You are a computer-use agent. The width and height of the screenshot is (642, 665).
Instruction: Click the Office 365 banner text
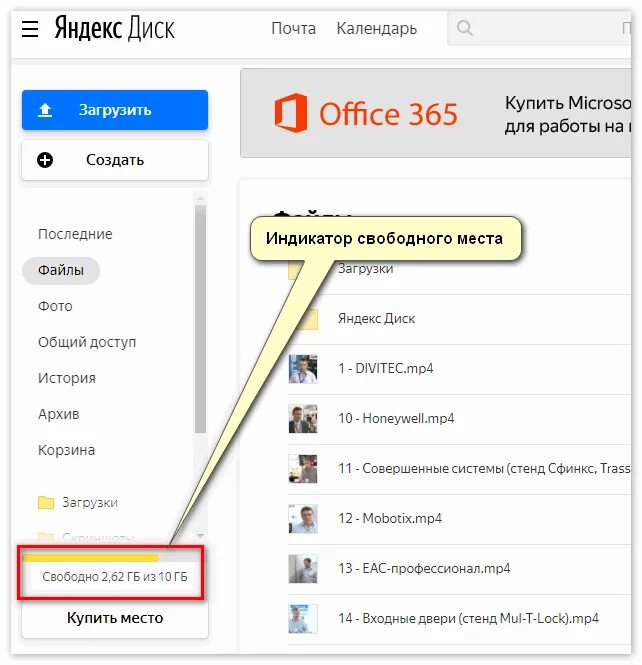point(567,115)
